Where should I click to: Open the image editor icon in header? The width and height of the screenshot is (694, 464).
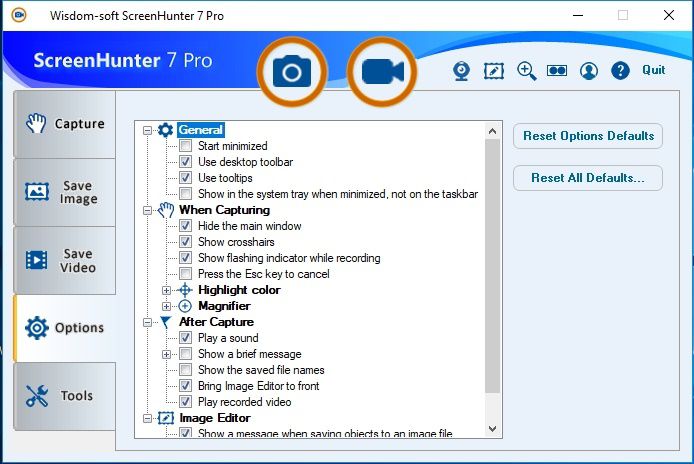coord(494,71)
